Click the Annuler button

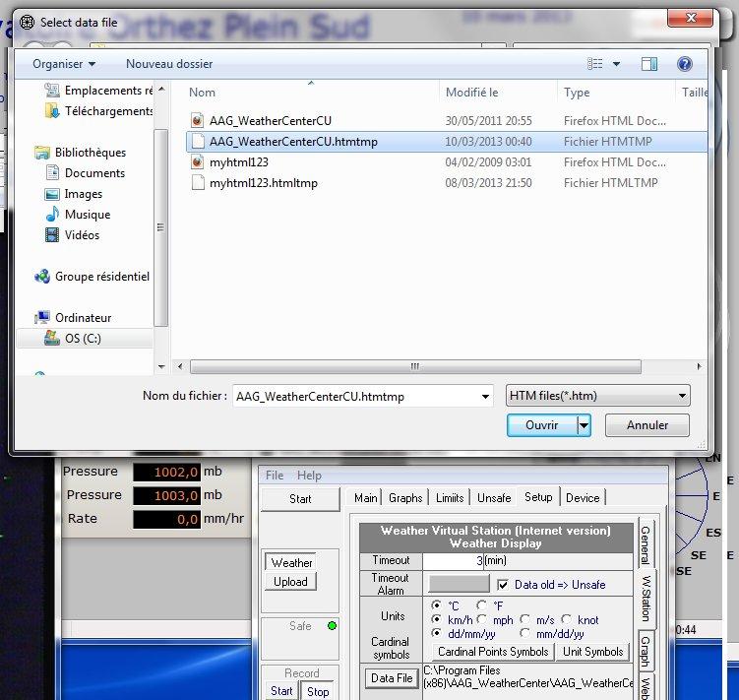pyautogui.click(x=646, y=425)
